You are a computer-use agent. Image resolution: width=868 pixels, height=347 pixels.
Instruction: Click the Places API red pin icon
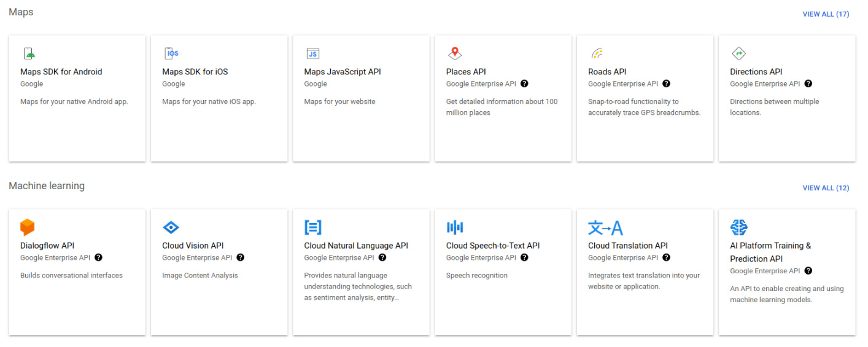pyautogui.click(x=454, y=53)
